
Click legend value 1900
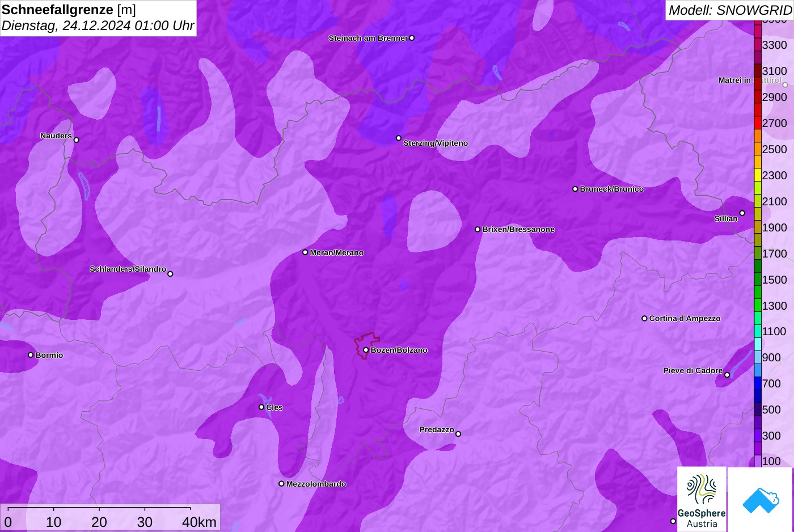point(775,227)
